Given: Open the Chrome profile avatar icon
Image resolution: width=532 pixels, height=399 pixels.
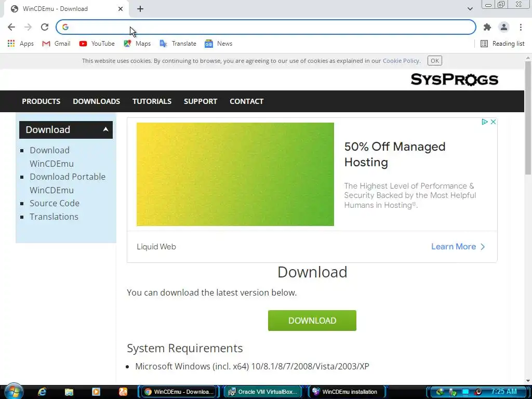Looking at the screenshot, I should pos(504,27).
